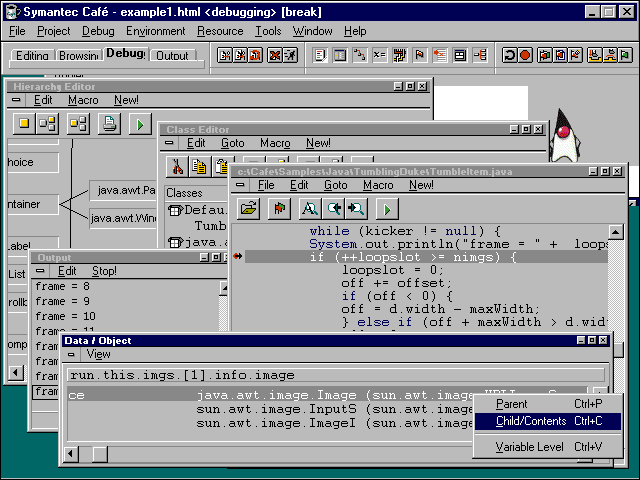Click the find previous magnifier icon in source window

coord(333,209)
